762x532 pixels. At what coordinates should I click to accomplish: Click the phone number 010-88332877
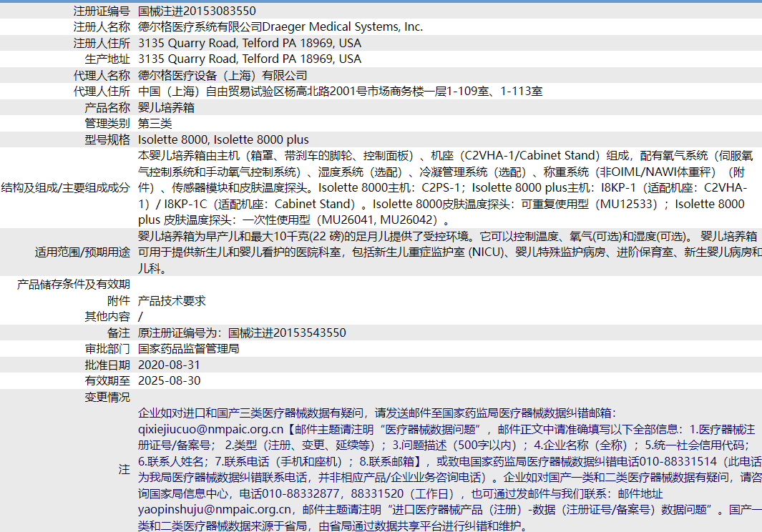pyautogui.click(x=301, y=493)
